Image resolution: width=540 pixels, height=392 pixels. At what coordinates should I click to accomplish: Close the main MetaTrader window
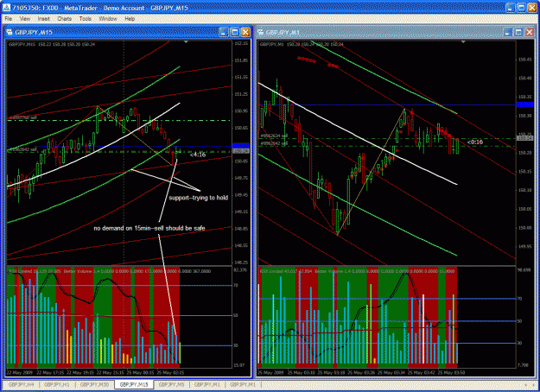[x=532, y=7]
